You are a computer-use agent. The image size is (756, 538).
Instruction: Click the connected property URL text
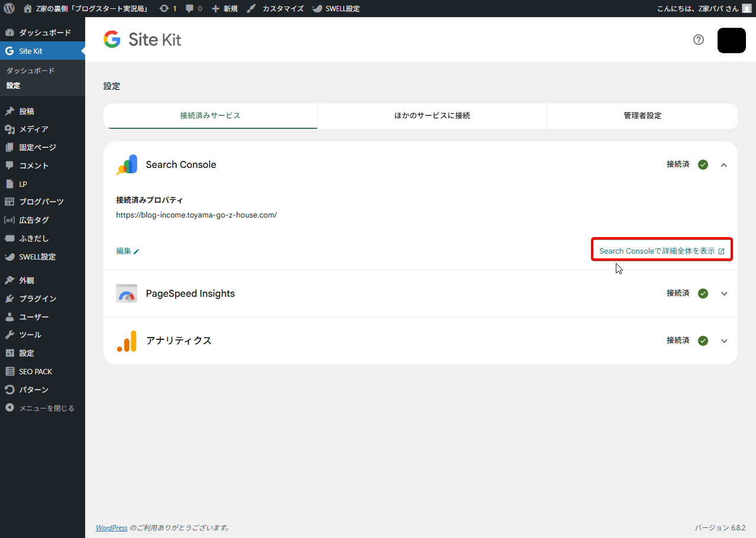pos(196,215)
